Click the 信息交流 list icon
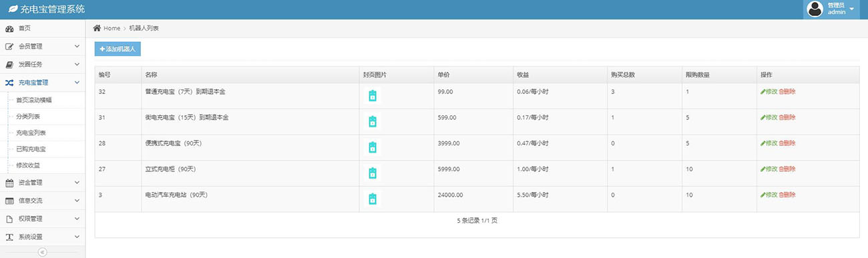The image size is (868, 258). point(9,201)
